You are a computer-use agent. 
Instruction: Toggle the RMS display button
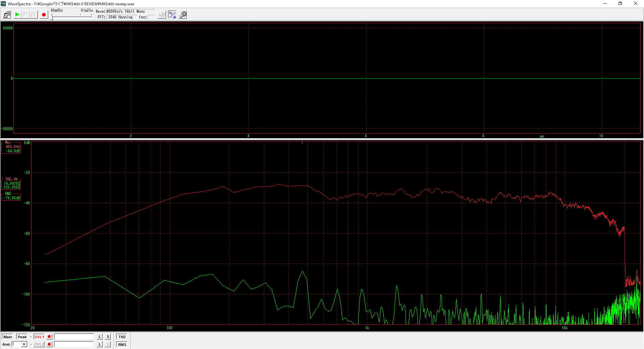tap(122, 344)
